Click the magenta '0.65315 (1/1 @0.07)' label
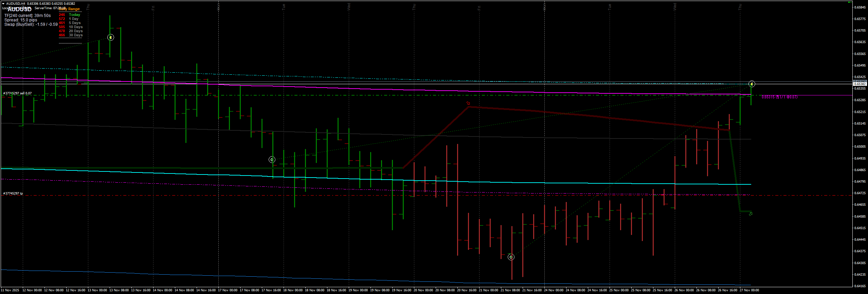Image resolution: width=868 pixels, height=294 pixels. click(780, 97)
